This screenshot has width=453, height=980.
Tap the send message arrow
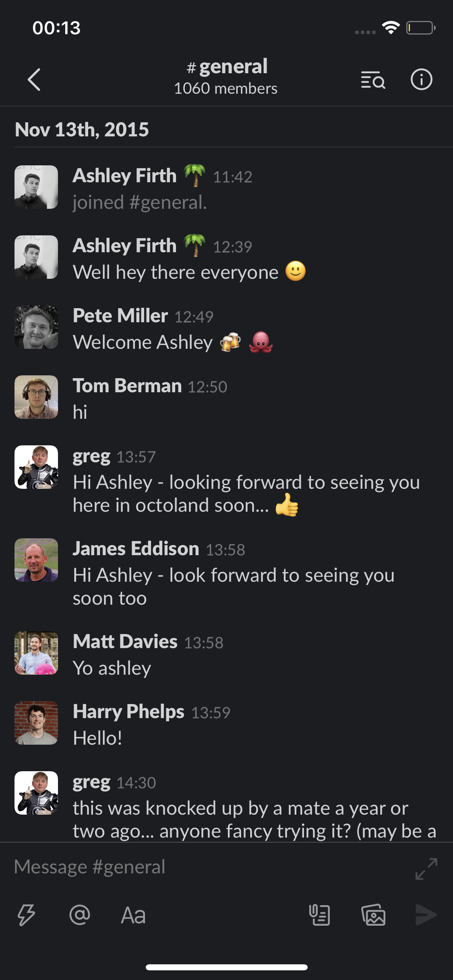(x=426, y=915)
